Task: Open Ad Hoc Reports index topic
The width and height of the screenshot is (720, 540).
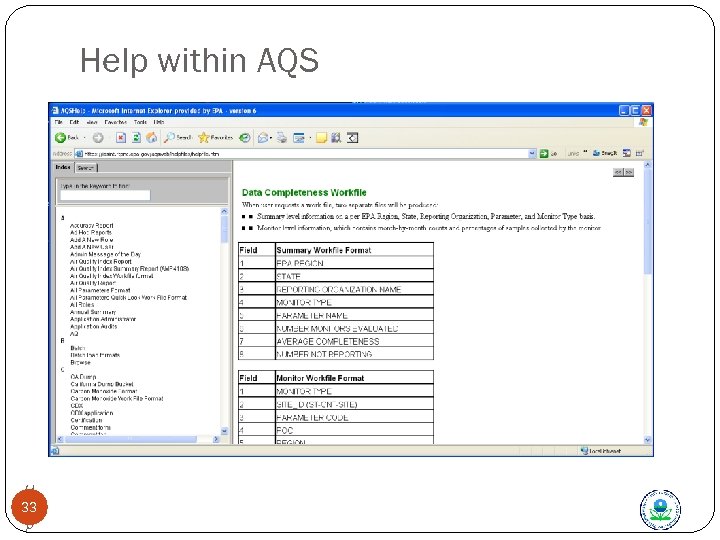Action: coord(90,232)
